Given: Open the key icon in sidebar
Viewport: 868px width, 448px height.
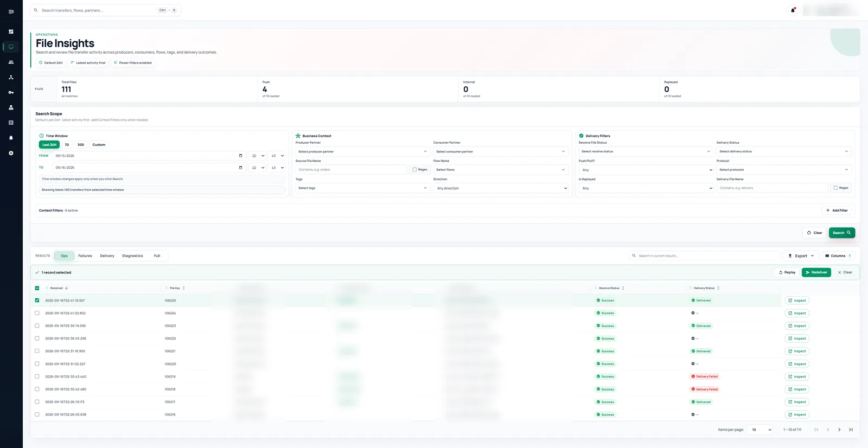Looking at the screenshot, I should (x=11, y=92).
